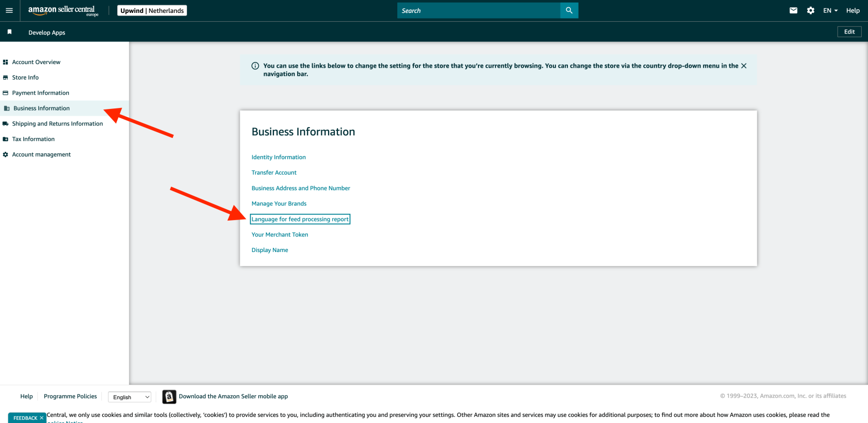
Task: Open the settings gear icon
Action: pos(811,10)
